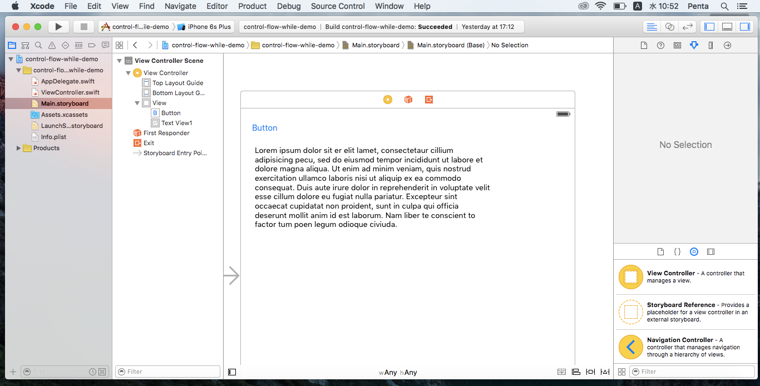Show the Size inspector
Image resolution: width=760 pixels, height=386 pixels.
coord(711,45)
